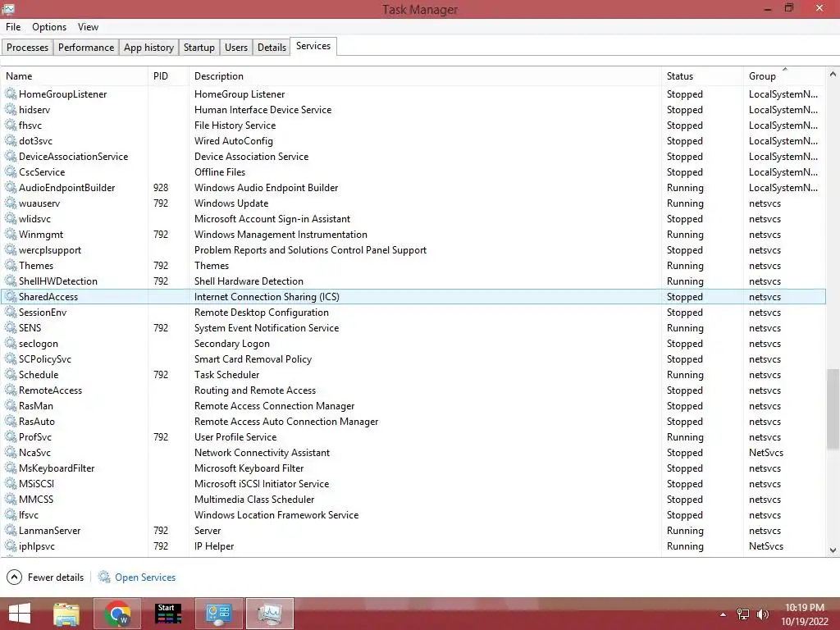Select the CscService row name
The width and height of the screenshot is (840, 630).
(x=42, y=172)
